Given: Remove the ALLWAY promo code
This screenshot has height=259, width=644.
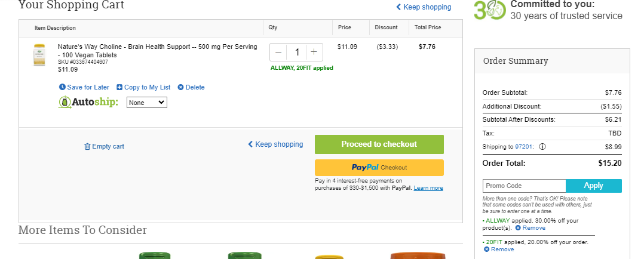Looking at the screenshot, I should coord(530,228).
